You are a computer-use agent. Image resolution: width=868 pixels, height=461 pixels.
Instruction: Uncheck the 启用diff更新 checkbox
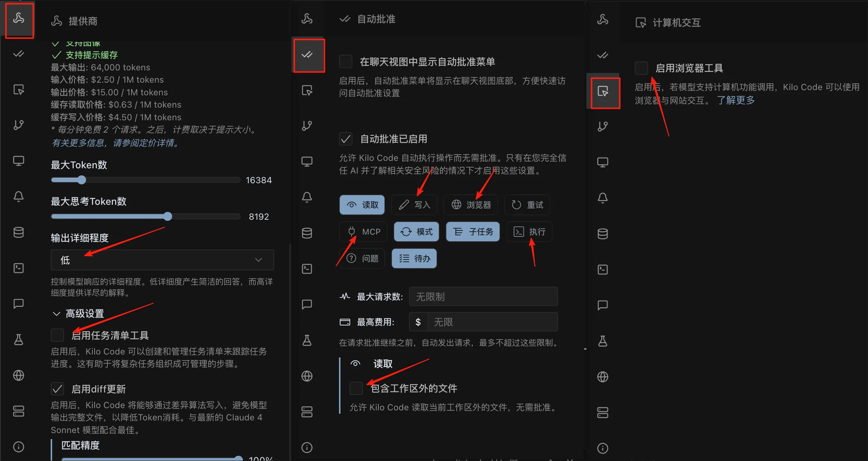(57, 389)
